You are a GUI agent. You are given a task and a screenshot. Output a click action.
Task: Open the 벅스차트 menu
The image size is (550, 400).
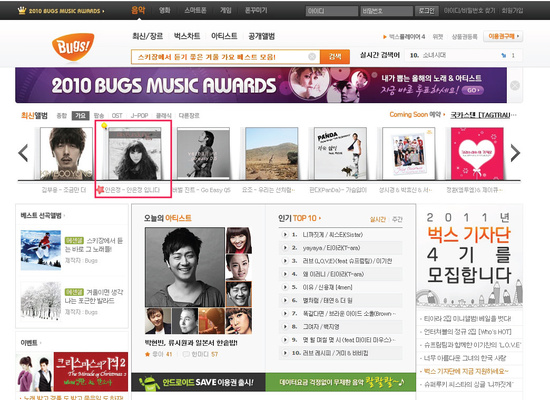[x=187, y=36]
